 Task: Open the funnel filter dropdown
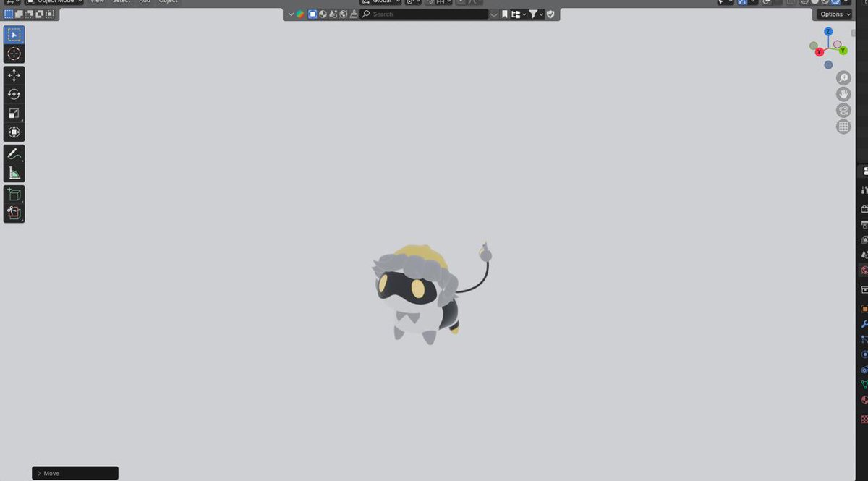tap(536, 14)
